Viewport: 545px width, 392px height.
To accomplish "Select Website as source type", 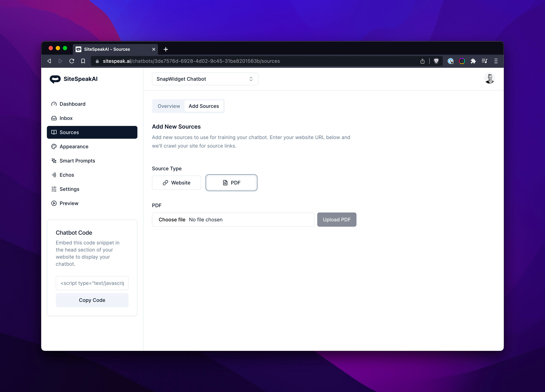I will 176,183.
